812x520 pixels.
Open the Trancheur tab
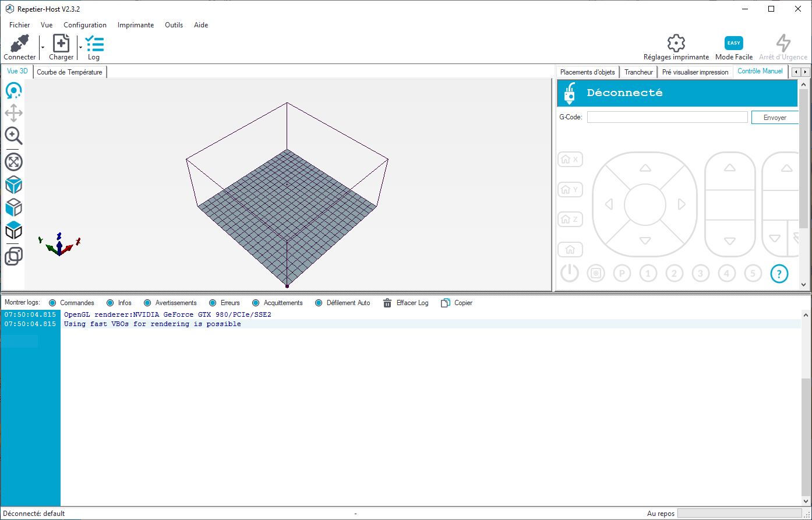pos(638,71)
